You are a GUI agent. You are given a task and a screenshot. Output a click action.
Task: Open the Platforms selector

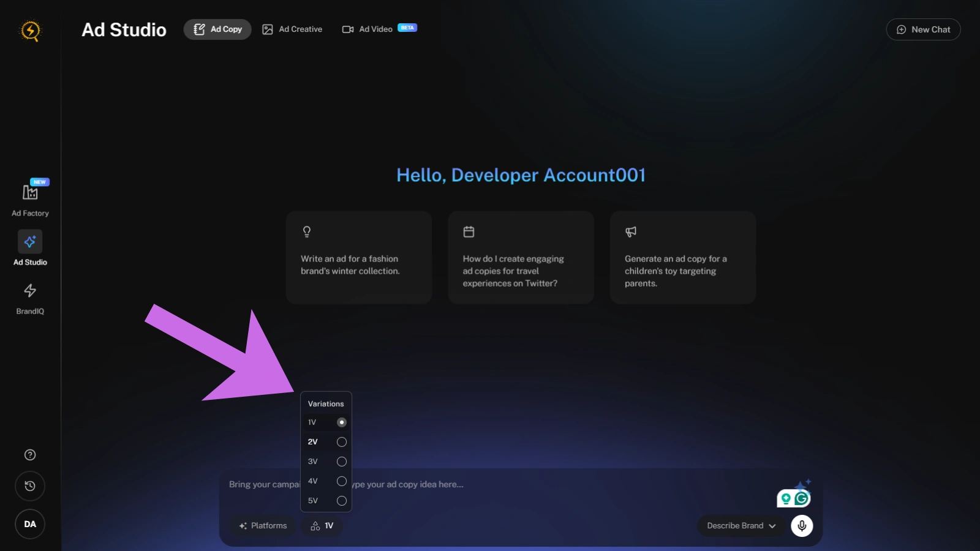point(263,526)
